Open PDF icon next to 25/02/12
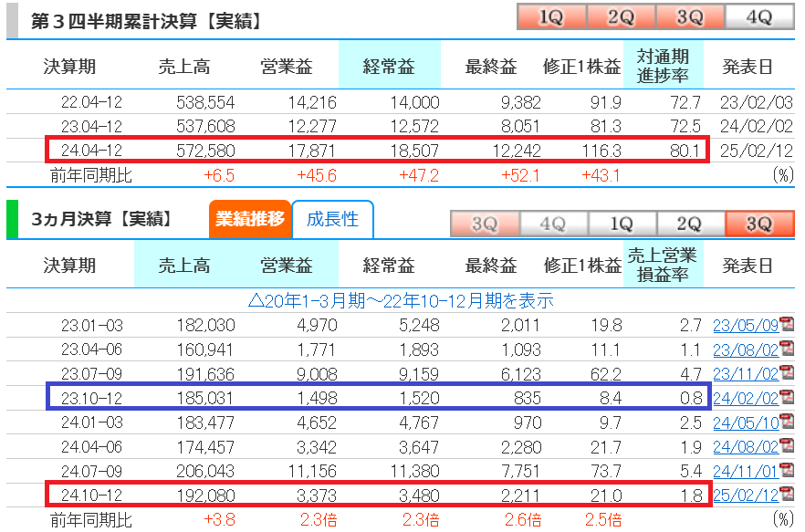 coord(787,494)
